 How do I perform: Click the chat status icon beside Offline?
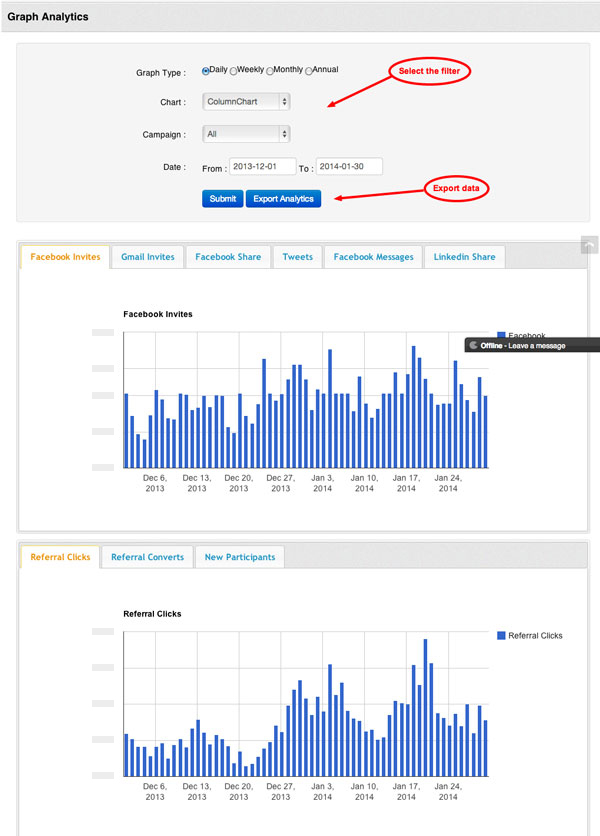[x=473, y=345]
